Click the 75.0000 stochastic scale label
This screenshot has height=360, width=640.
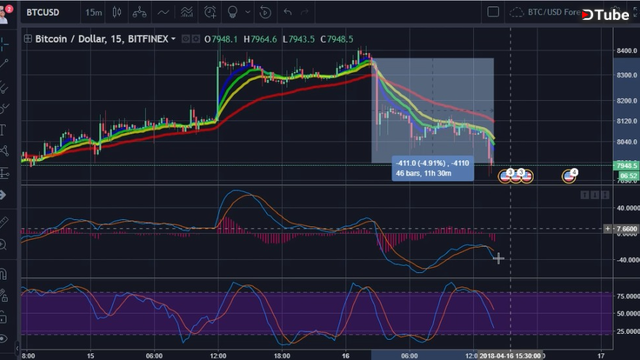(x=628, y=296)
